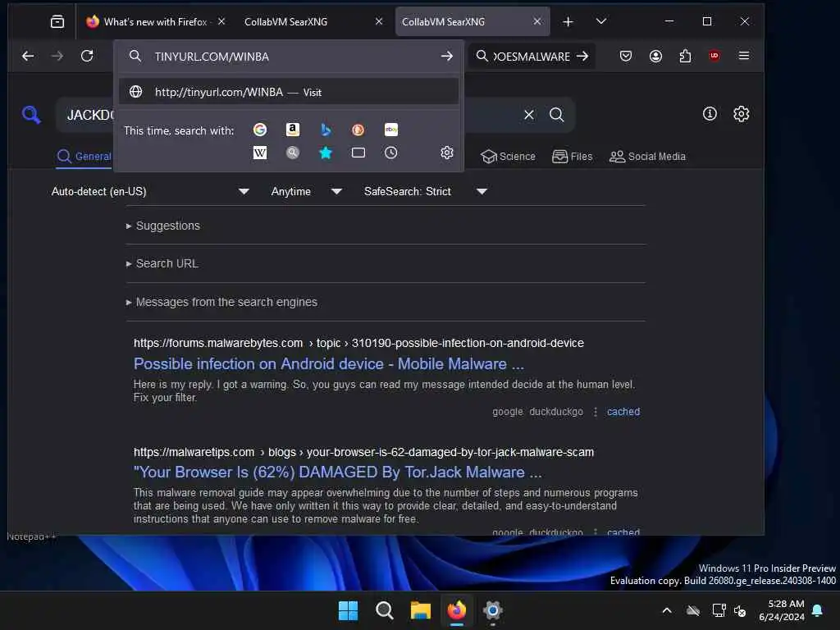The width and height of the screenshot is (840, 630).
Task: Select the Files category tab
Action: [x=572, y=157]
